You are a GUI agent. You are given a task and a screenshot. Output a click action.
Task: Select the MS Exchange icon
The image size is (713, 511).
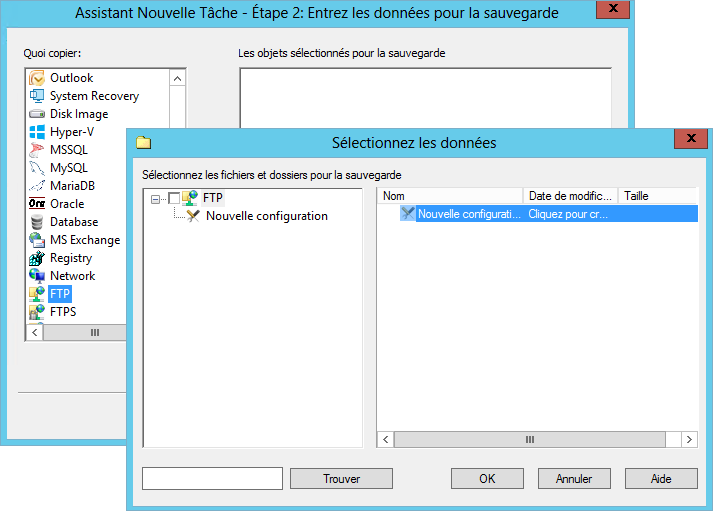click(37, 240)
